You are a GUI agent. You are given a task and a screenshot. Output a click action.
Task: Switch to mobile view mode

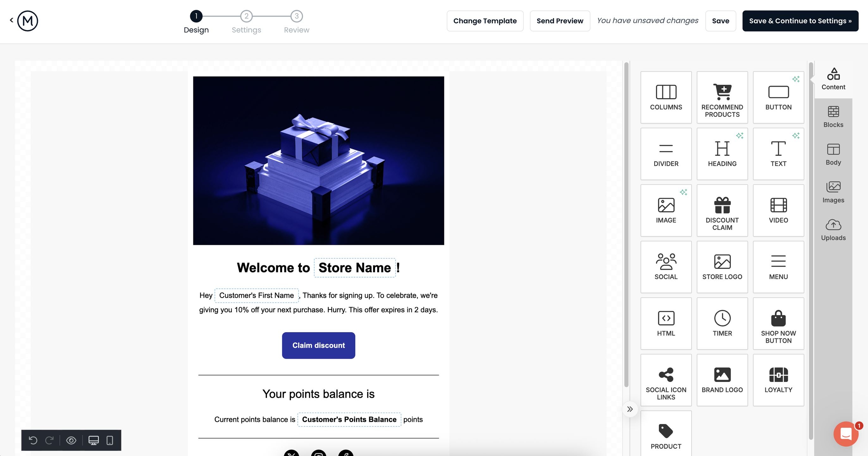coord(109,440)
